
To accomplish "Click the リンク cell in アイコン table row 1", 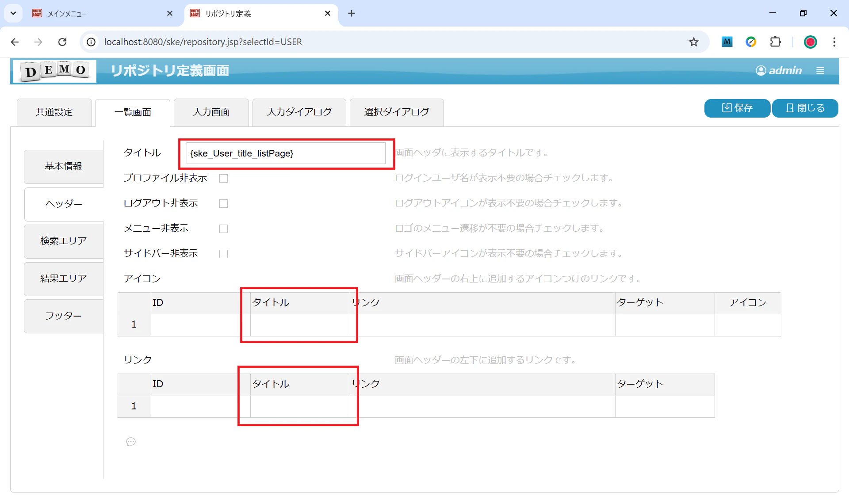I will [482, 325].
